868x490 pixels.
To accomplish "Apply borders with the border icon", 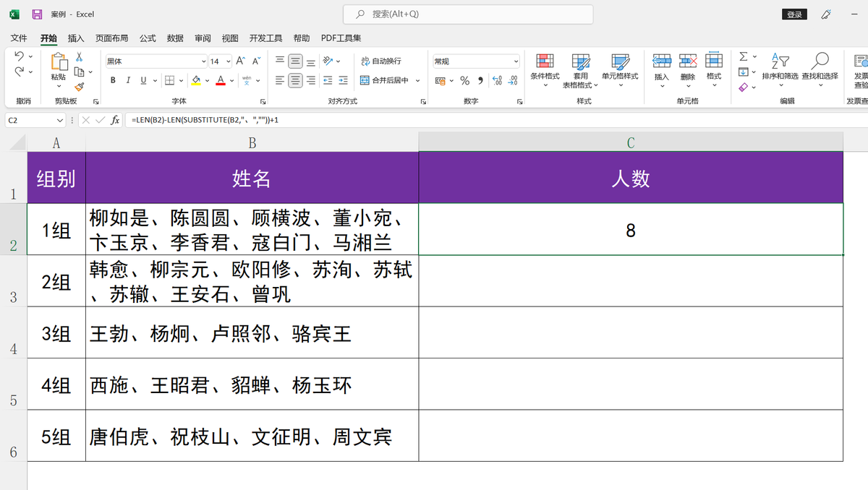I will (169, 80).
